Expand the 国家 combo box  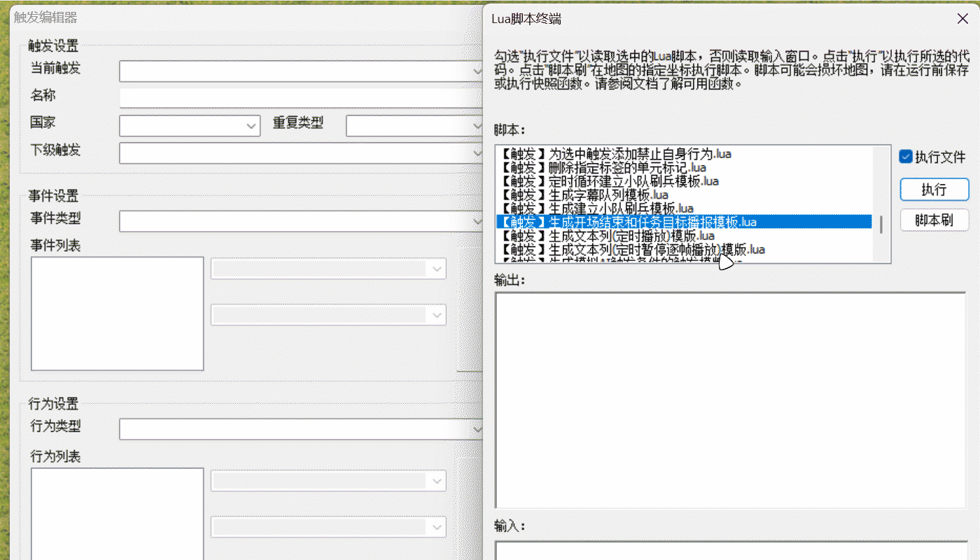coord(190,126)
